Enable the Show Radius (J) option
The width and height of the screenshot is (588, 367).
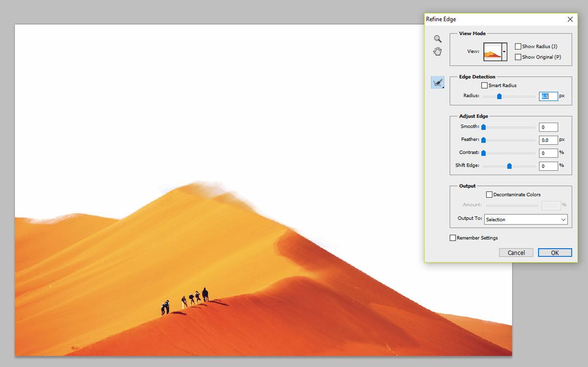point(518,46)
